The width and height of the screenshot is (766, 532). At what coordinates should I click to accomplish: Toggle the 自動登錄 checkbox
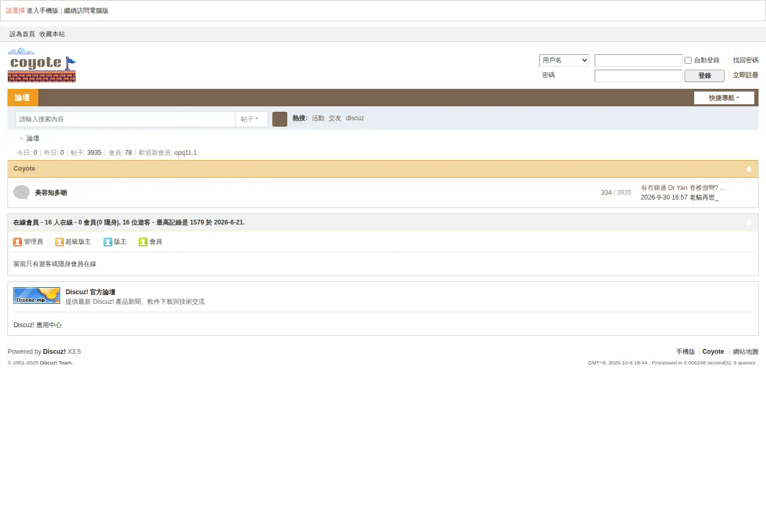tap(688, 61)
